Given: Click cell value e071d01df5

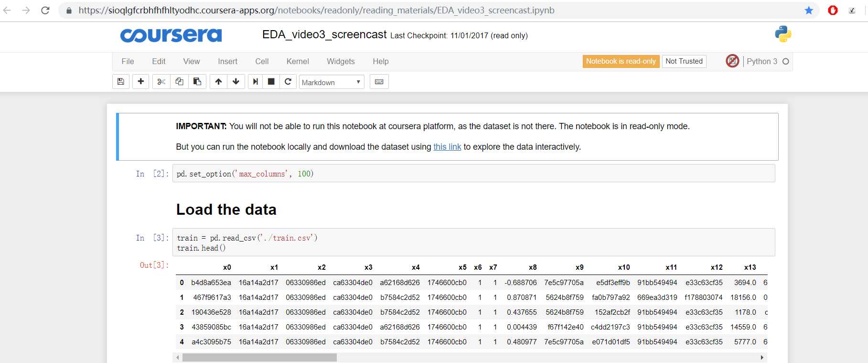Looking at the screenshot, I should click(x=611, y=342).
